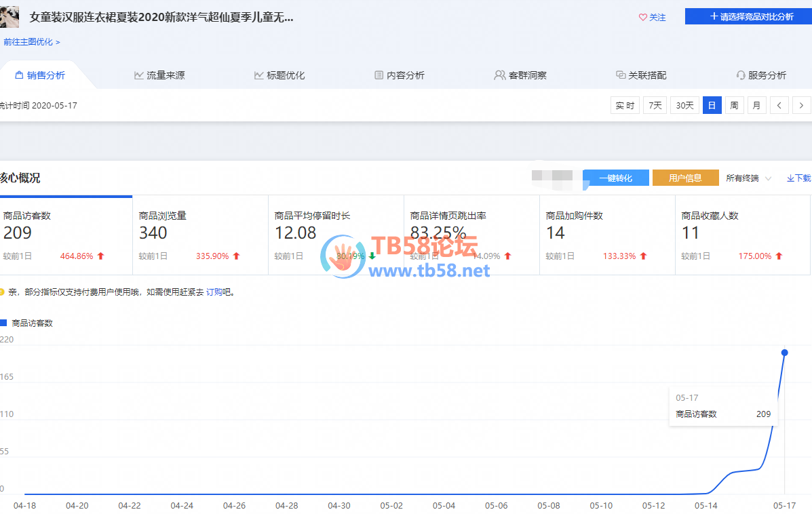
Task: Click the red up arrow beside 175.00%
Action: coord(779,256)
